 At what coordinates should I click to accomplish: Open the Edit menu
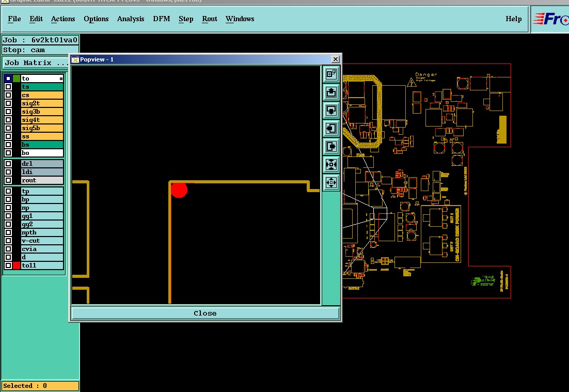pyautogui.click(x=36, y=19)
